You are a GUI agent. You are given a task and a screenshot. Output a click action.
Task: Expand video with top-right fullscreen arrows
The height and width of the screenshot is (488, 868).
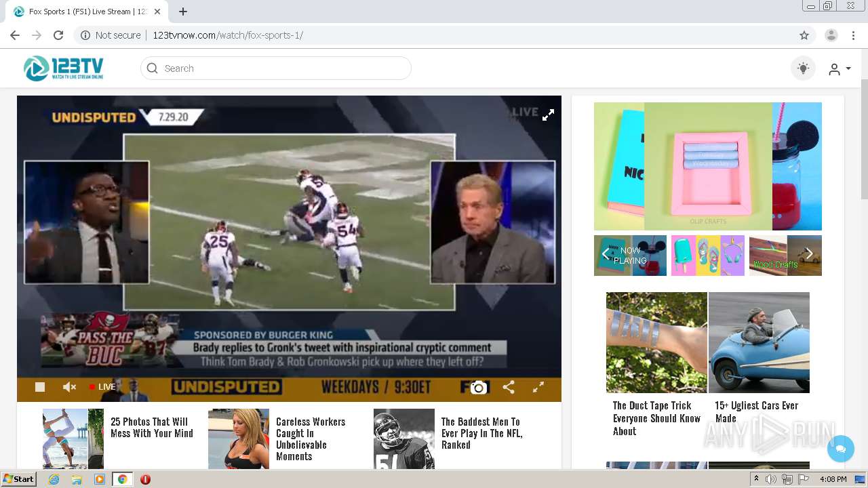click(x=548, y=115)
